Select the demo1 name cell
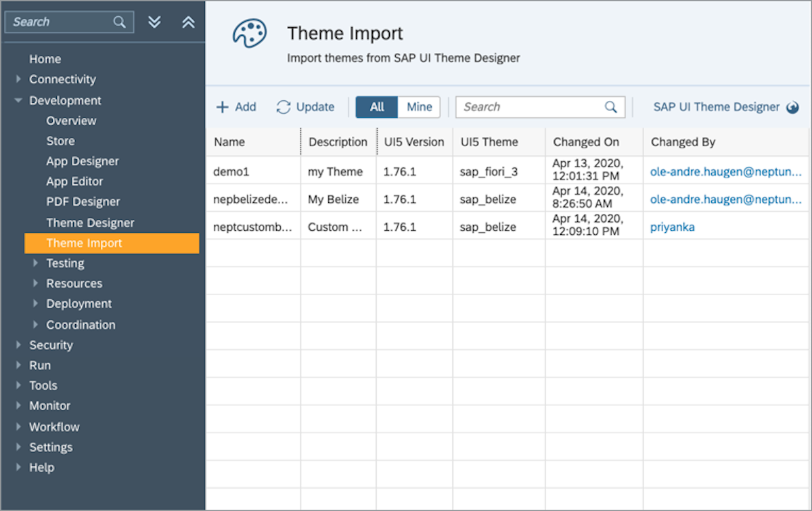Image resolution: width=812 pixels, height=511 pixels. click(253, 172)
